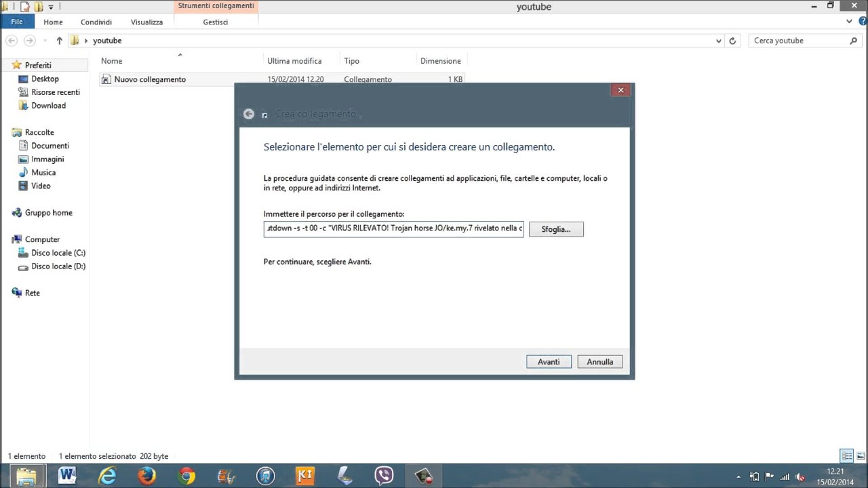
Task: Click Strumenti collegamenti contextual tab header
Action: click(216, 6)
